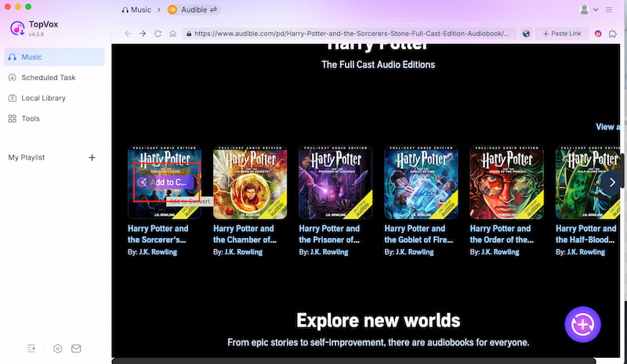Screen dimensions: 627x364
Task: Go forward with browser forward arrow
Action: point(143,34)
